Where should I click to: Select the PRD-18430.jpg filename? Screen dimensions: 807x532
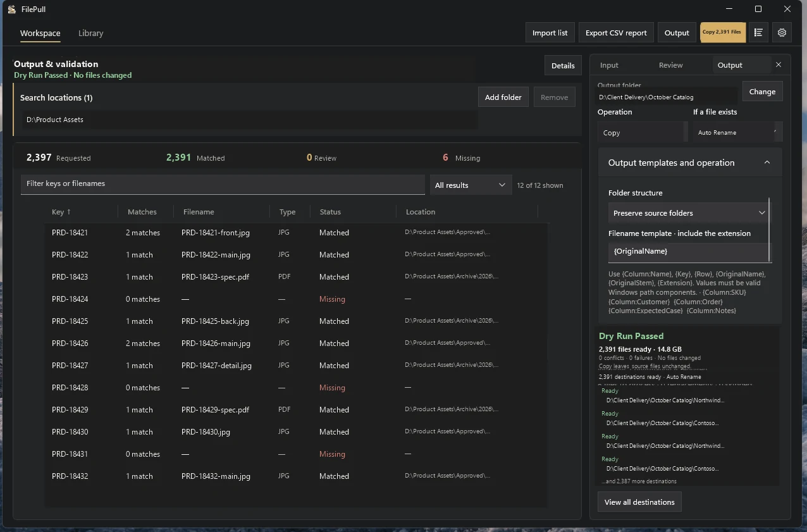206,432
